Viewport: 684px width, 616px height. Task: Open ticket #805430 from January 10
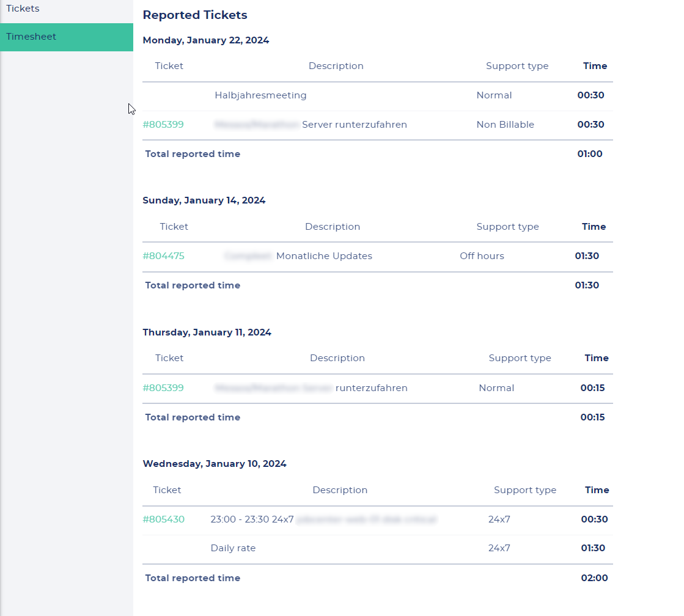[163, 519]
